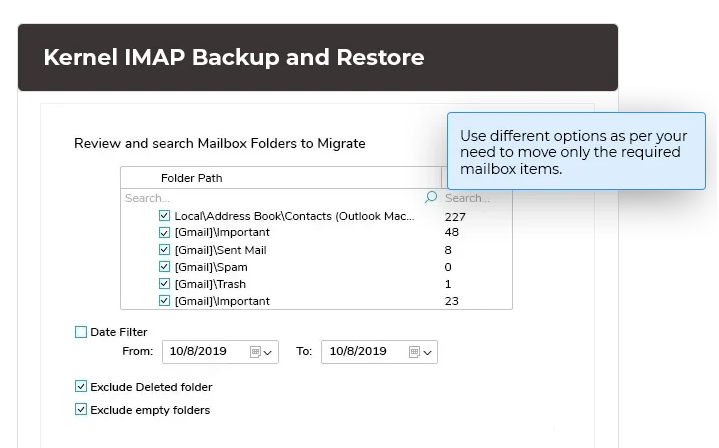Click the magnifier icon in Folder Path search
The image size is (719, 448).
(x=430, y=198)
